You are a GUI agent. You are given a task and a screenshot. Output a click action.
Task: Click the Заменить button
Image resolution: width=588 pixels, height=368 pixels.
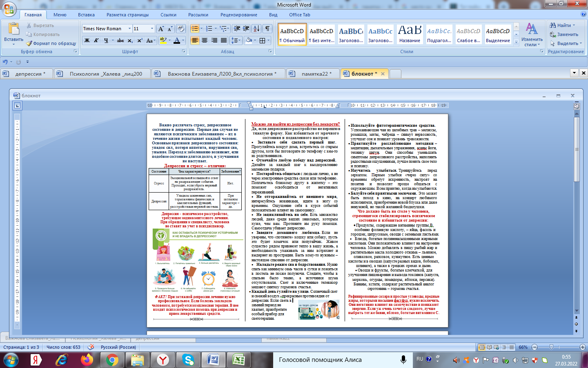[564, 34]
